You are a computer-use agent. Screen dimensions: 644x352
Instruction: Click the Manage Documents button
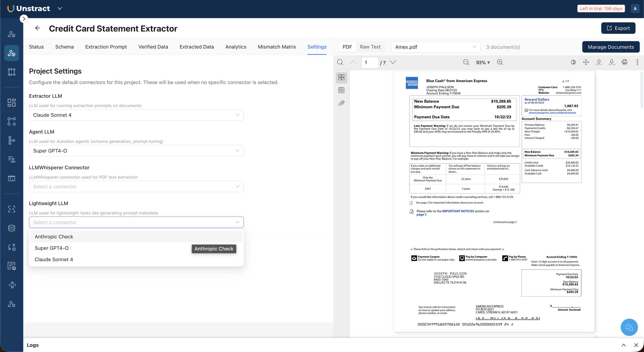pos(611,47)
